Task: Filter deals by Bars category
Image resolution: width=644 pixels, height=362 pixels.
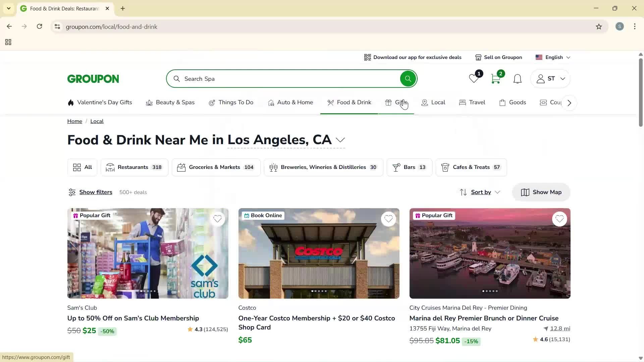Action: pyautogui.click(x=409, y=167)
